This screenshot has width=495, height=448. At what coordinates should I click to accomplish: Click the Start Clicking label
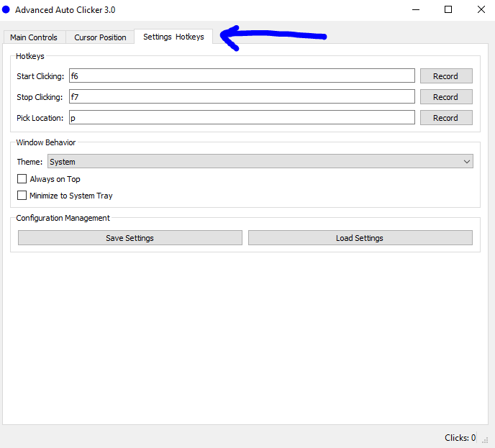[40, 76]
